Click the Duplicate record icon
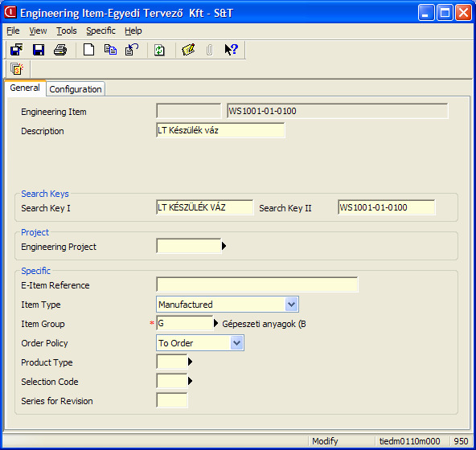476x450 pixels. click(110, 50)
